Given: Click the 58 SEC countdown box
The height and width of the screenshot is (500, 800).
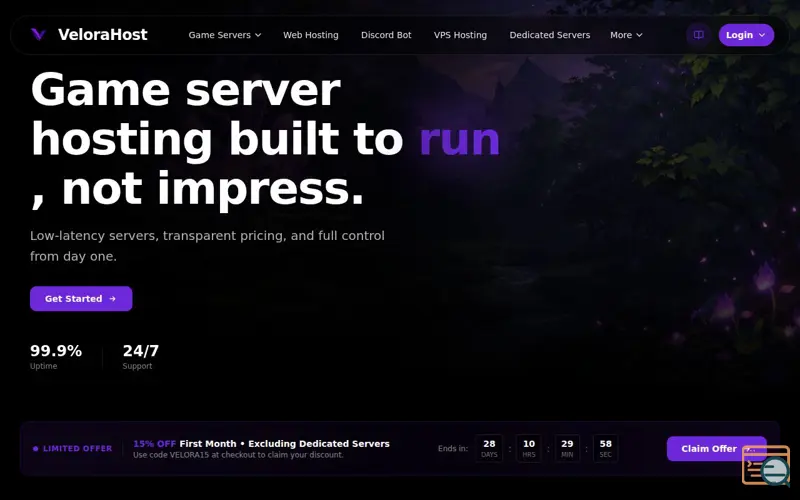Looking at the screenshot, I should click(606, 448).
